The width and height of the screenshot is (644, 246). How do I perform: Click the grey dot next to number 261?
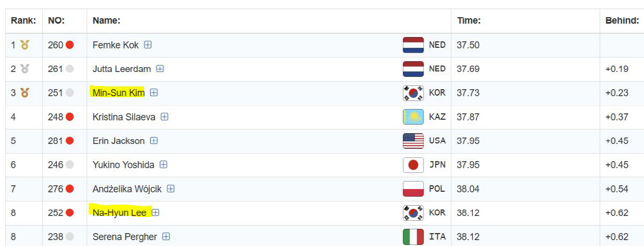click(x=70, y=69)
